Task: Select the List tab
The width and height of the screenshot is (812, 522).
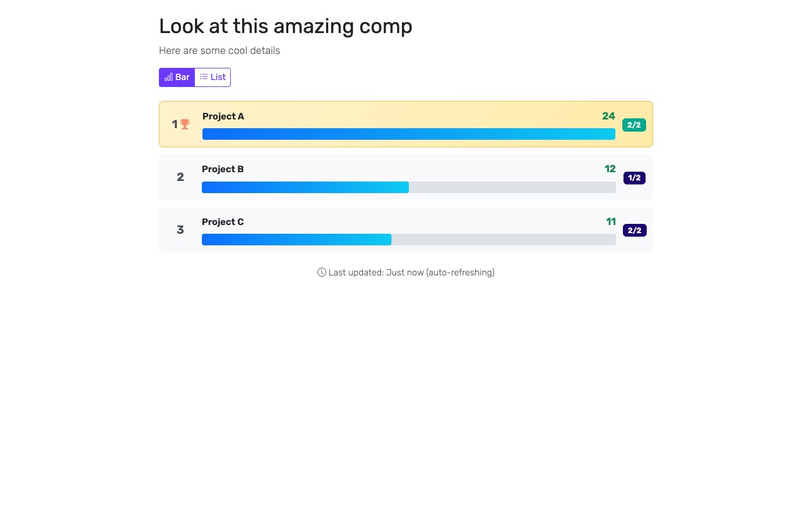Action: tap(212, 77)
